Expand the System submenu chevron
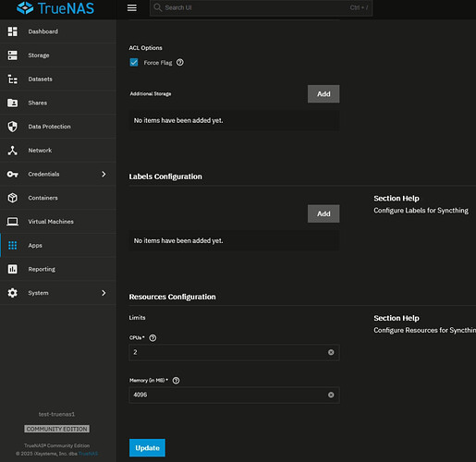The height and width of the screenshot is (462, 476). [104, 293]
